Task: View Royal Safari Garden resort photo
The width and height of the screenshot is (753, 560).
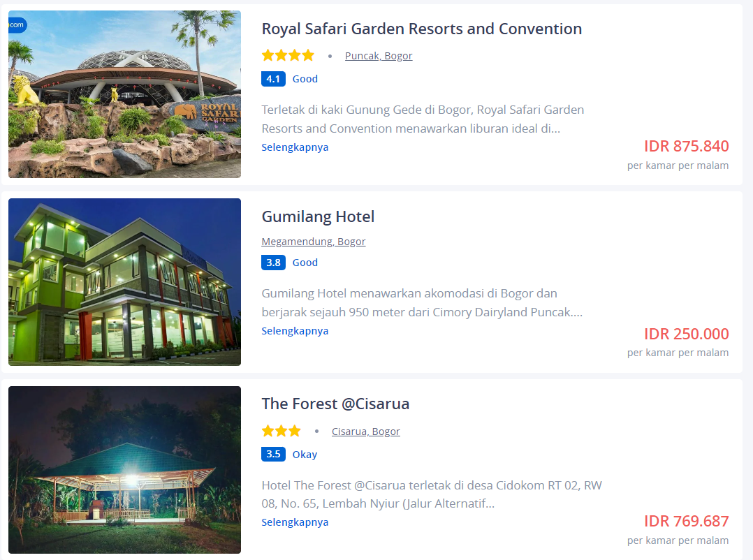Action: click(125, 94)
